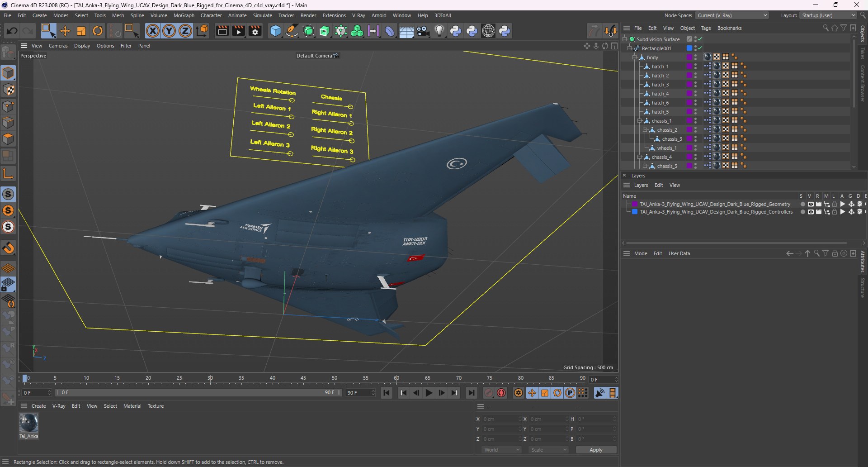Play the animation forwards
Image resolution: width=868 pixels, height=467 pixels.
coord(429,393)
